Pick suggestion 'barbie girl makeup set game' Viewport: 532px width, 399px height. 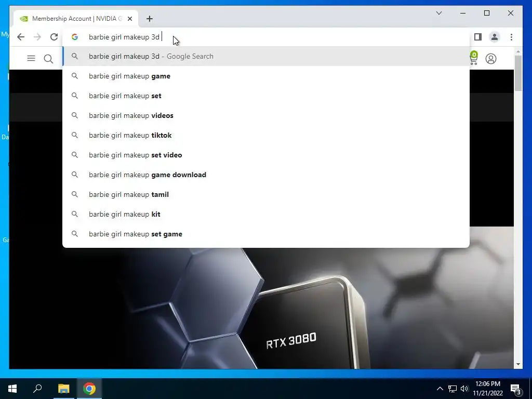(x=266, y=234)
